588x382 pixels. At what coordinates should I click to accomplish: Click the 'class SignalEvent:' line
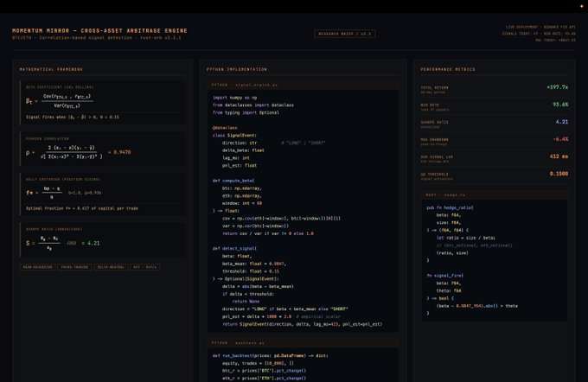pyautogui.click(x=234, y=136)
